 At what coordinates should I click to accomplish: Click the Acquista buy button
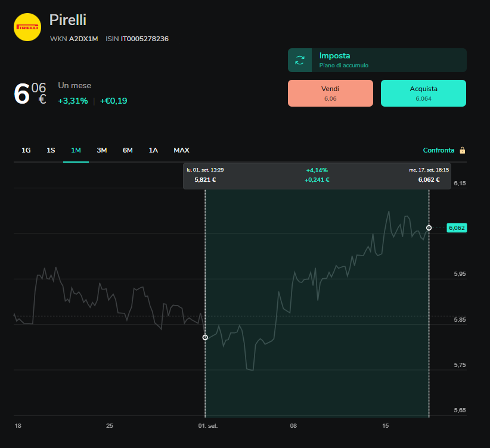[423, 93]
